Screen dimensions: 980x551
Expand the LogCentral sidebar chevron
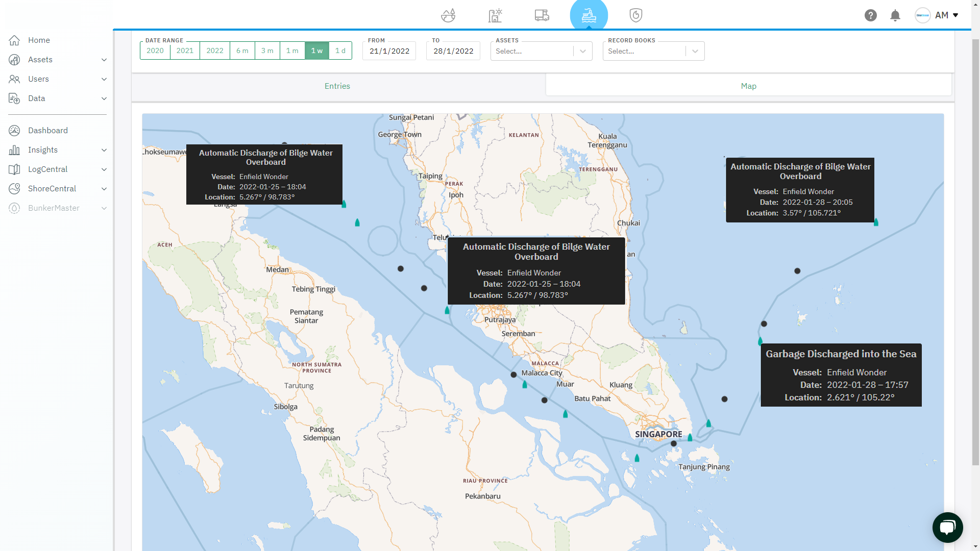[104, 169]
